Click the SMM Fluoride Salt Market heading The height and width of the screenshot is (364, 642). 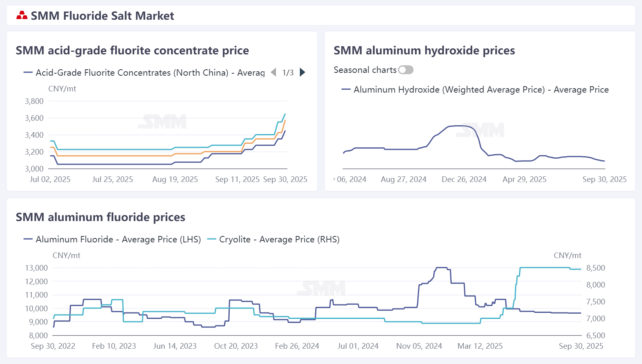pos(102,16)
